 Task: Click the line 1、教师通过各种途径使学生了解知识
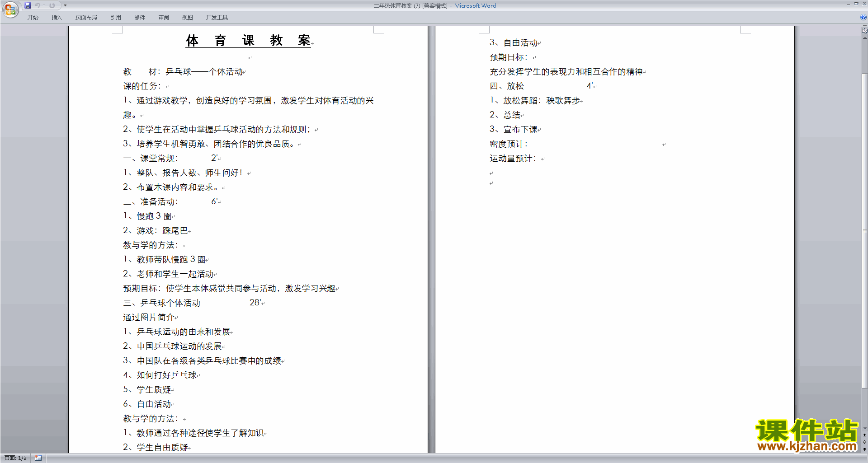pos(193,433)
